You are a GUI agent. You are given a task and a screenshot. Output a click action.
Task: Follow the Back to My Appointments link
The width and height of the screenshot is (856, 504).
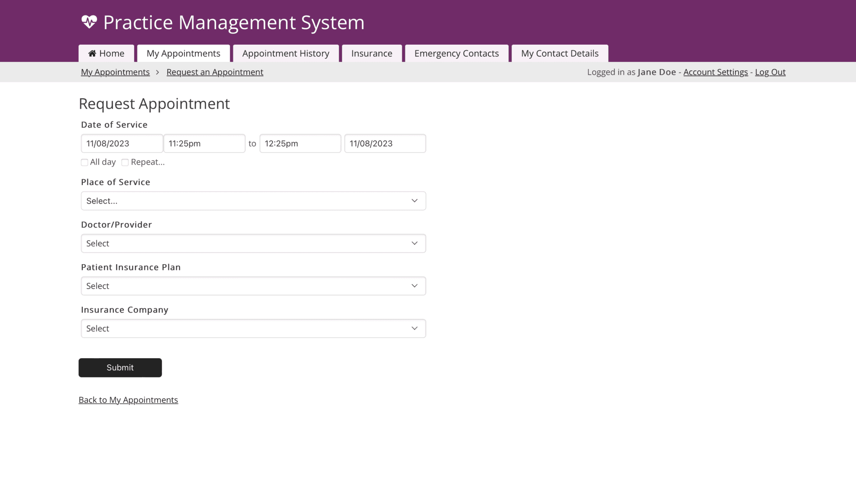(128, 400)
